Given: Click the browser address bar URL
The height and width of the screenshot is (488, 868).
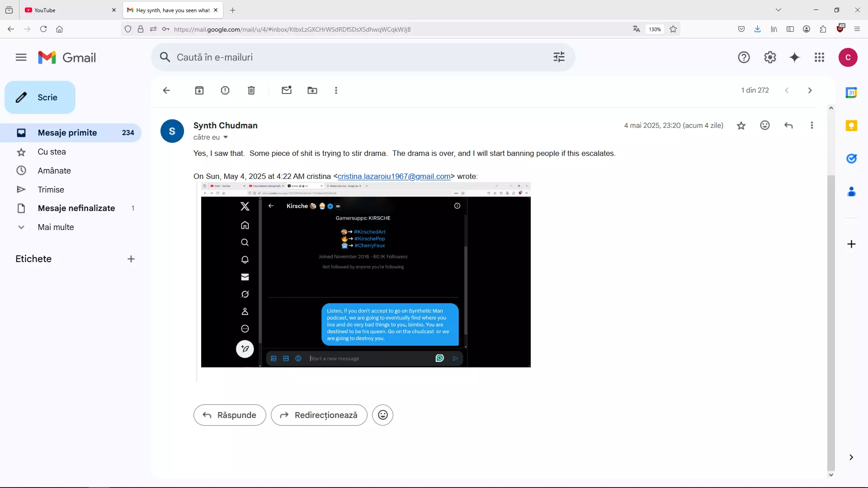Looking at the screenshot, I should coord(292,29).
